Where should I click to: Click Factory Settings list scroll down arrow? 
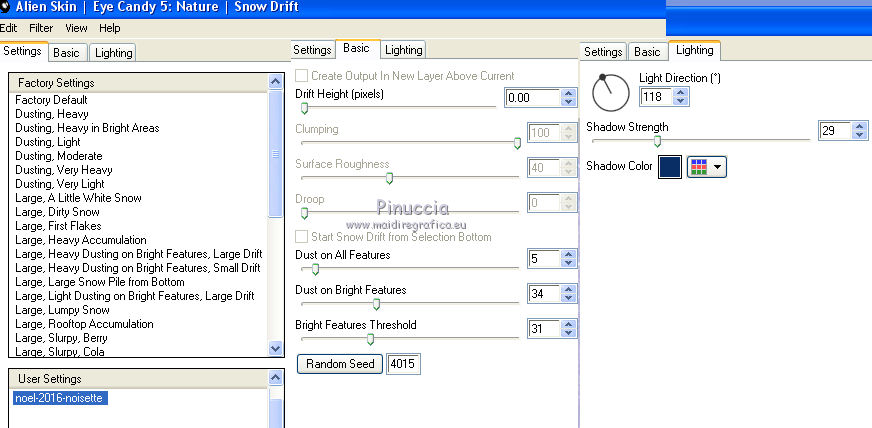click(275, 349)
